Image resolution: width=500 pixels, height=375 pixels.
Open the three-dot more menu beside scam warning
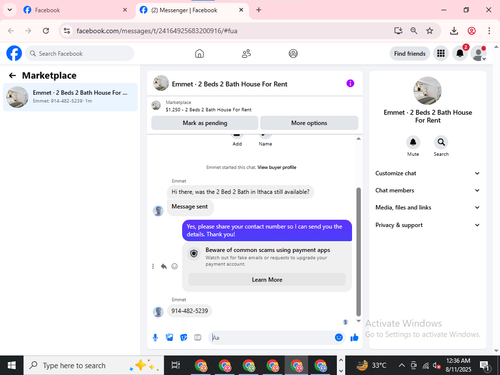[x=153, y=266]
